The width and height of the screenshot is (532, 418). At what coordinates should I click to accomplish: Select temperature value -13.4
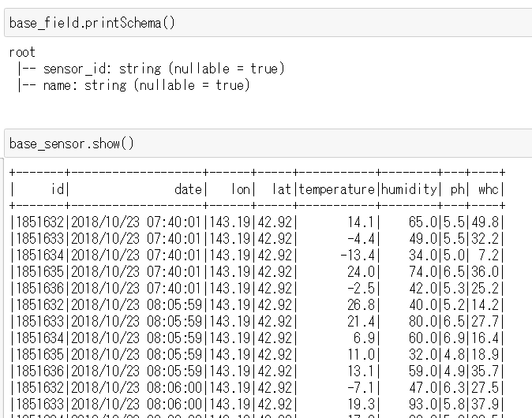358,256
